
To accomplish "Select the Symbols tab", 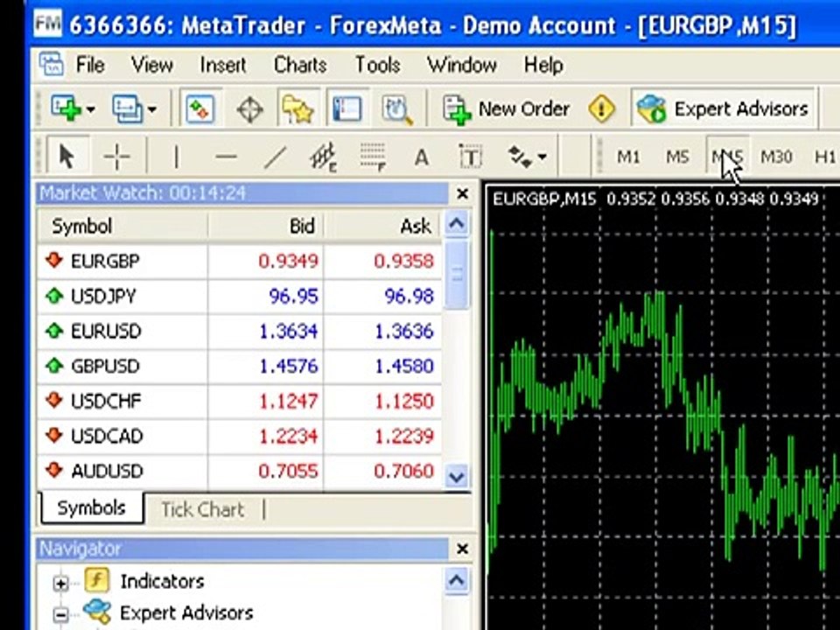I will click(92, 507).
